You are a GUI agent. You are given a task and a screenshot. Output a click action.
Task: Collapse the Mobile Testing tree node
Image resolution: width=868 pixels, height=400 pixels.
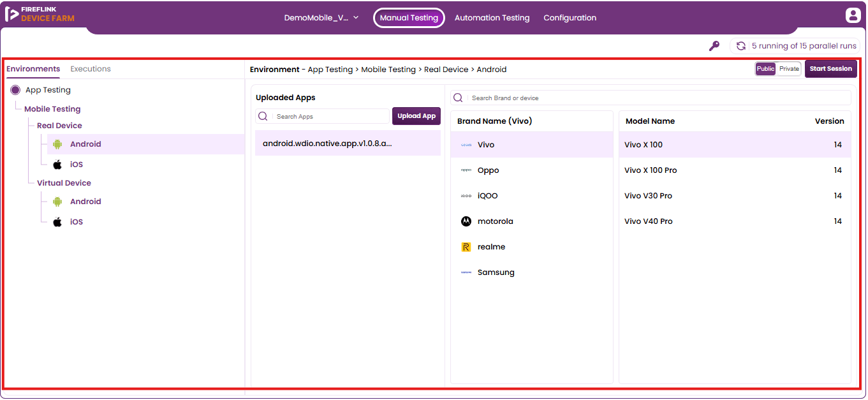click(x=52, y=109)
